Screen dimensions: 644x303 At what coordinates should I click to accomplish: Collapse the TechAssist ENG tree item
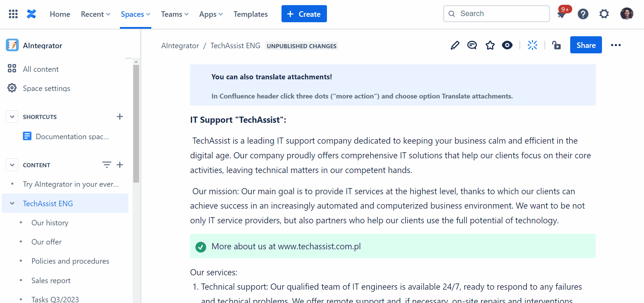tap(12, 203)
